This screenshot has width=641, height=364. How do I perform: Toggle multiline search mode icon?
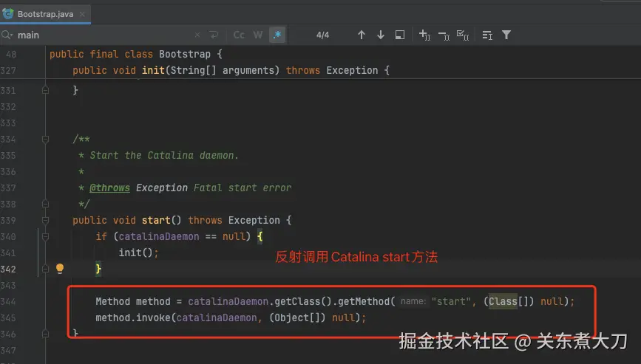[x=487, y=35]
